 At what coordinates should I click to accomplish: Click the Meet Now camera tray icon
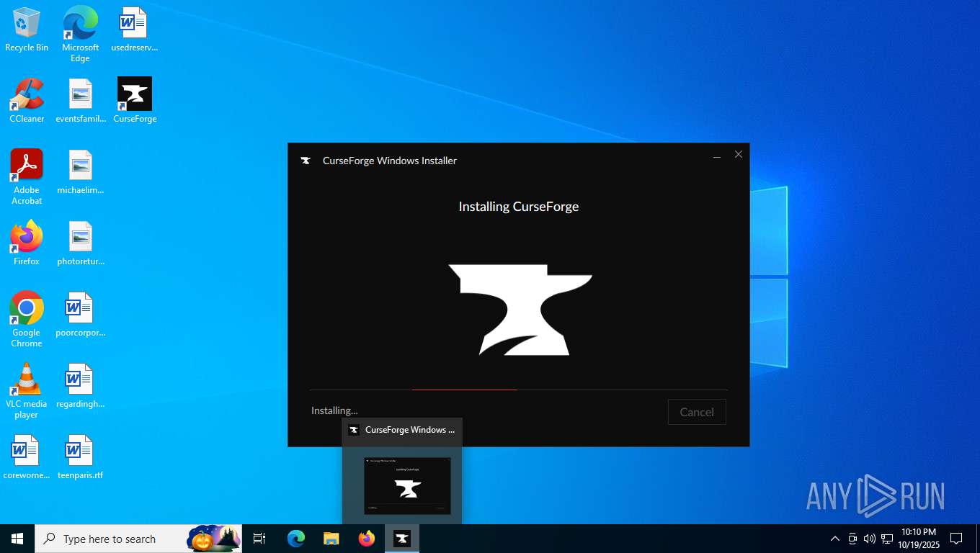[852, 539]
